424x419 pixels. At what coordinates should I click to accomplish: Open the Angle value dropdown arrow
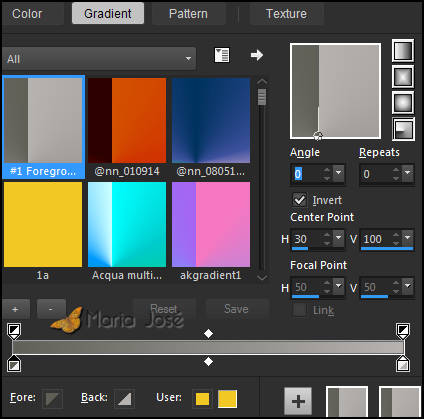point(339,173)
